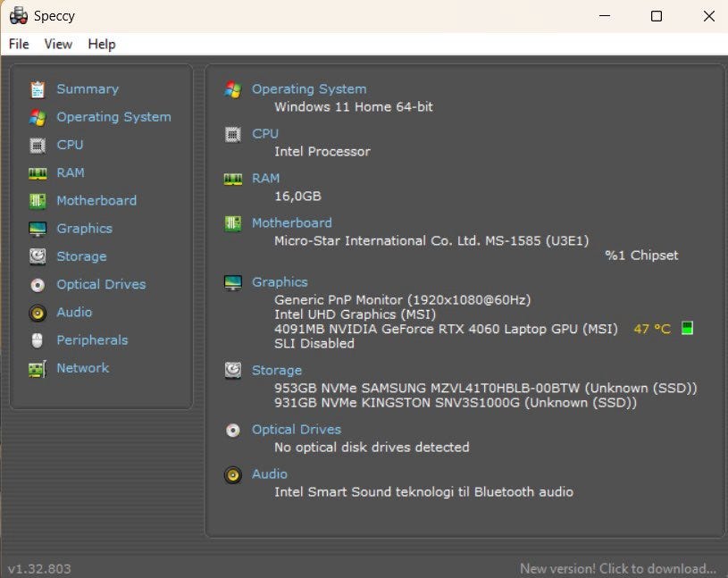Click the 'SLI Disabled' text

(x=314, y=344)
